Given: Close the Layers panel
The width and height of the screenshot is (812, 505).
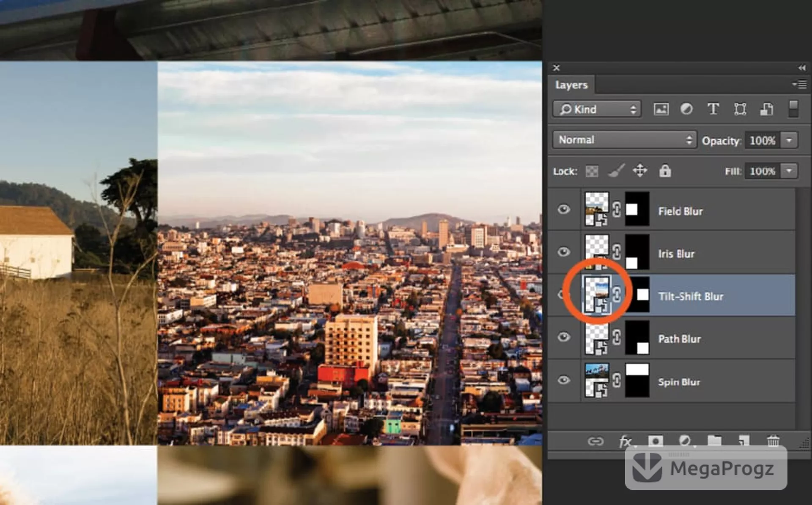Looking at the screenshot, I should coord(557,68).
